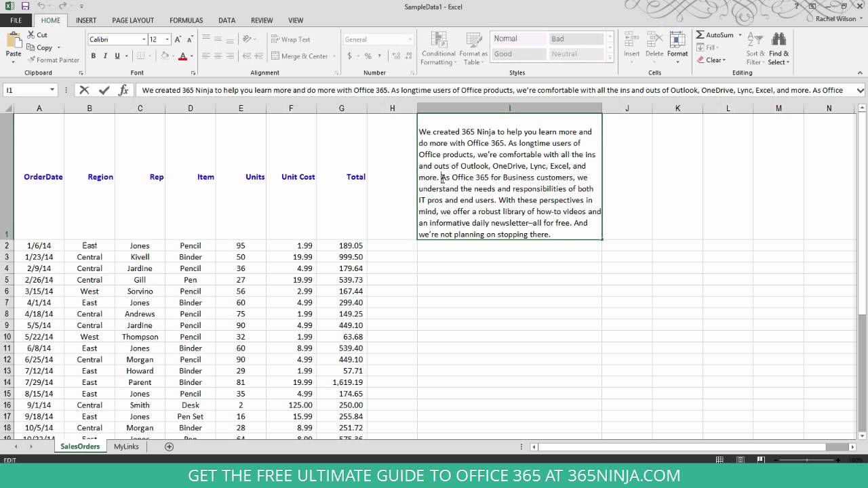Switch to the MyLinks sheet tab

click(x=126, y=447)
